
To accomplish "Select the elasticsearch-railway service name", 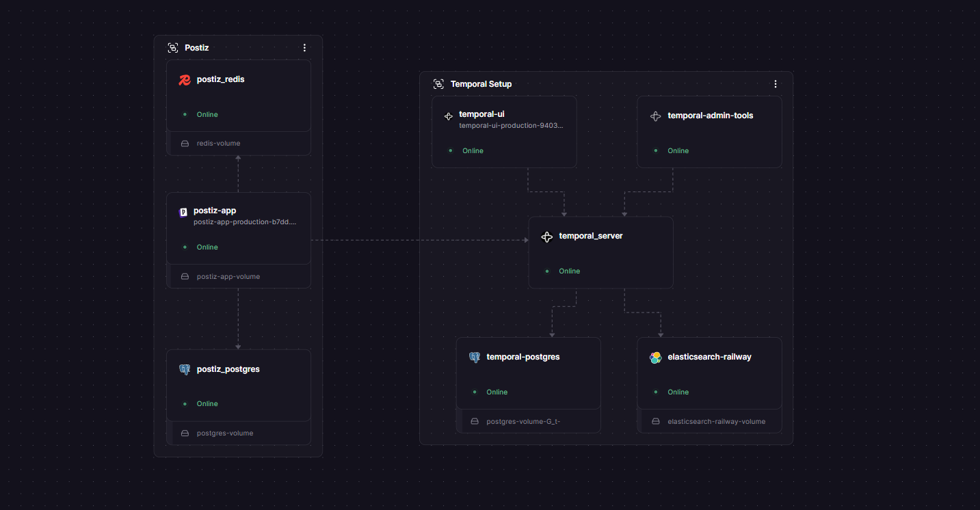I will pos(710,357).
